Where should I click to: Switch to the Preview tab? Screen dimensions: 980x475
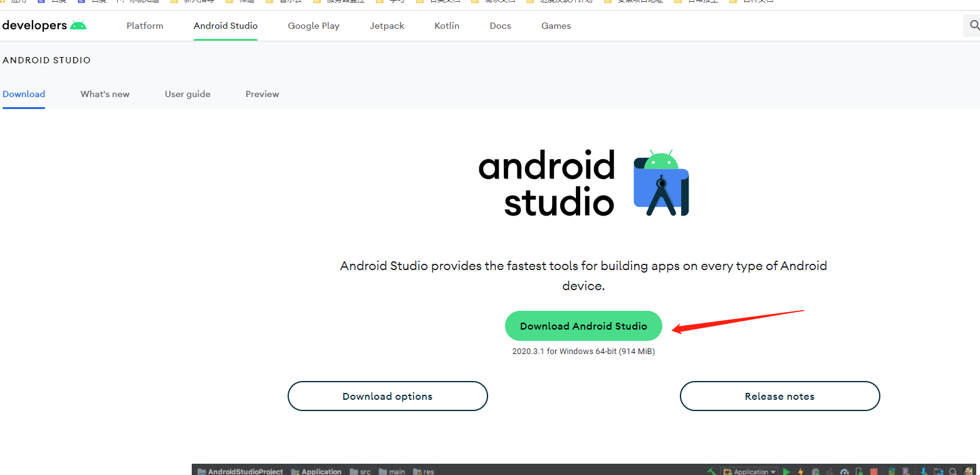(262, 94)
